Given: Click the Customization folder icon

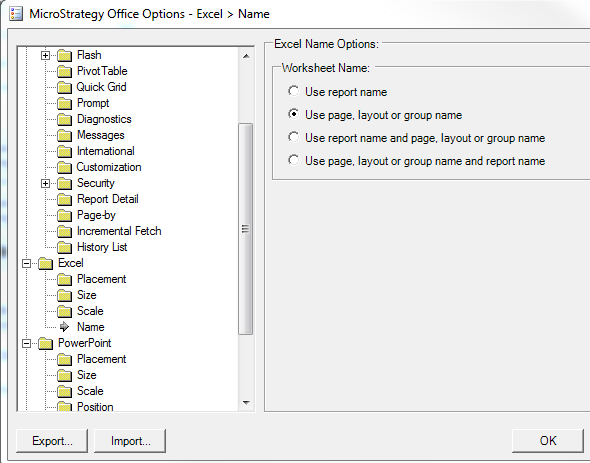Looking at the screenshot, I should coord(64,167).
